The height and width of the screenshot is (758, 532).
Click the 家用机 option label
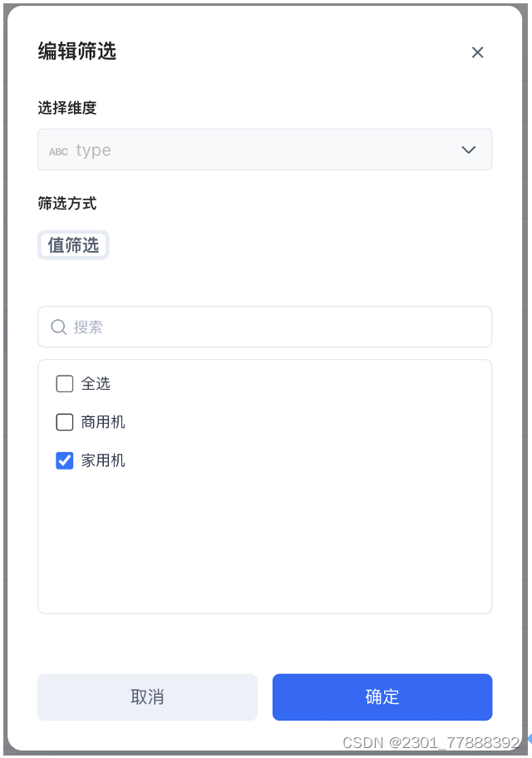click(103, 460)
